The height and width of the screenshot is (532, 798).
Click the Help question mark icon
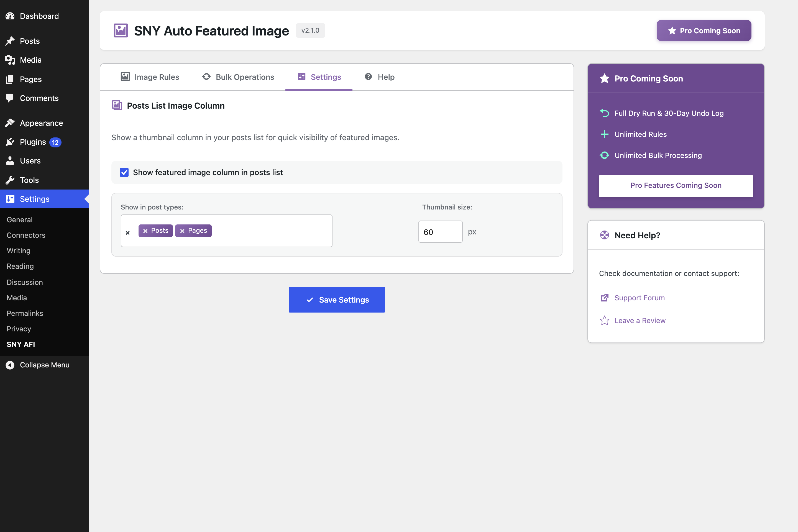pyautogui.click(x=369, y=77)
